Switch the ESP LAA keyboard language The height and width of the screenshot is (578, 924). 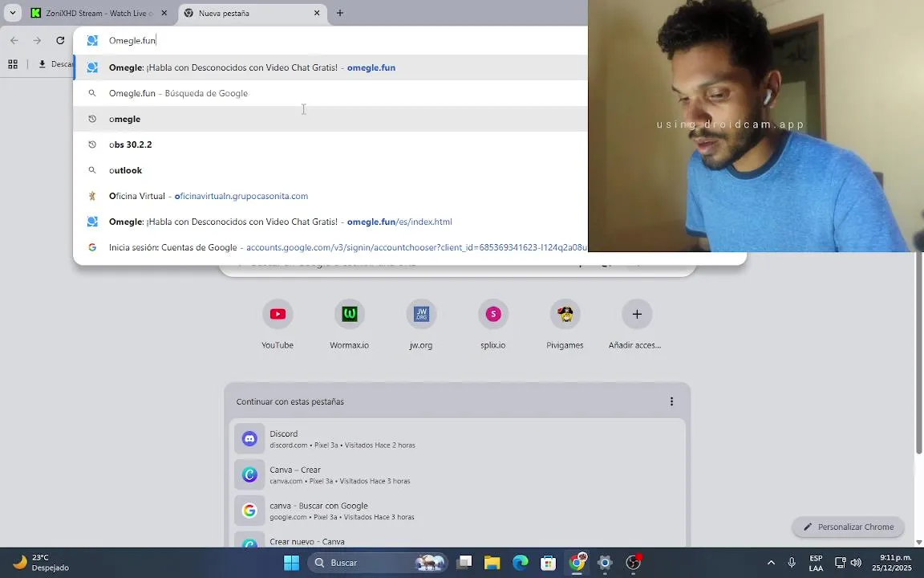click(x=817, y=563)
